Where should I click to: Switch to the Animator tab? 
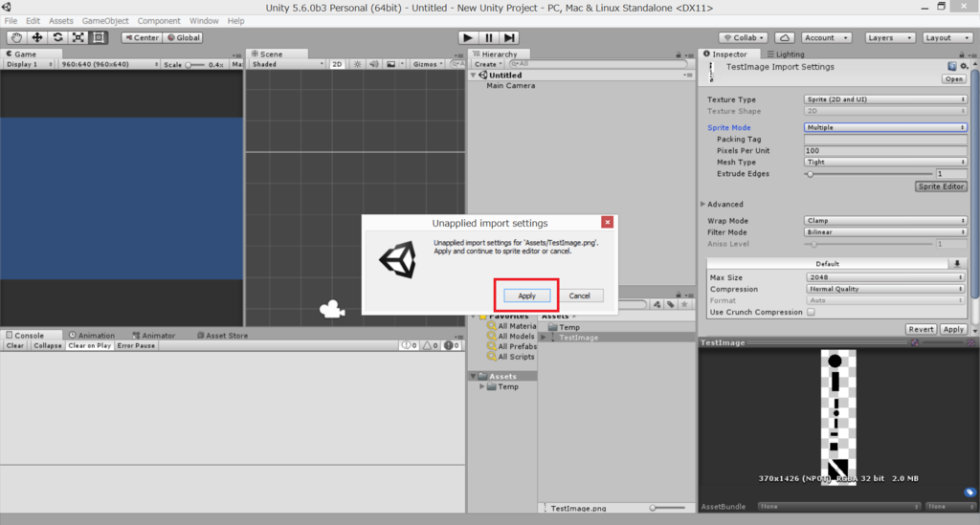coord(153,336)
